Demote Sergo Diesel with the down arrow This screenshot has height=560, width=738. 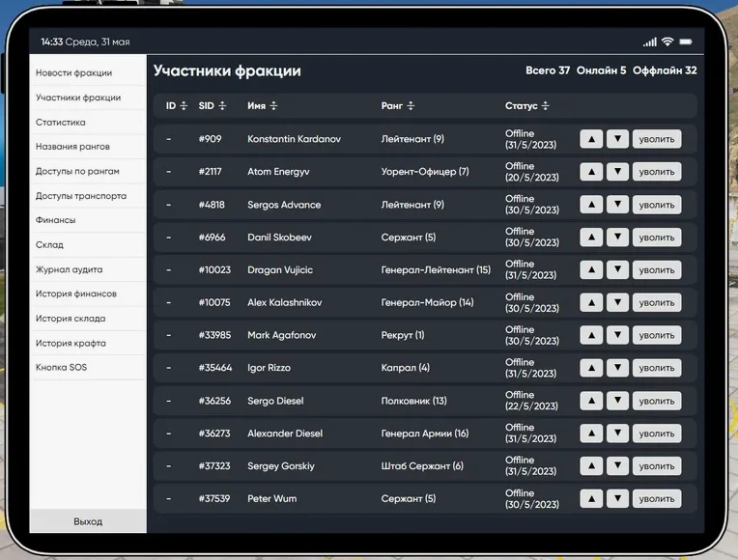coord(617,401)
